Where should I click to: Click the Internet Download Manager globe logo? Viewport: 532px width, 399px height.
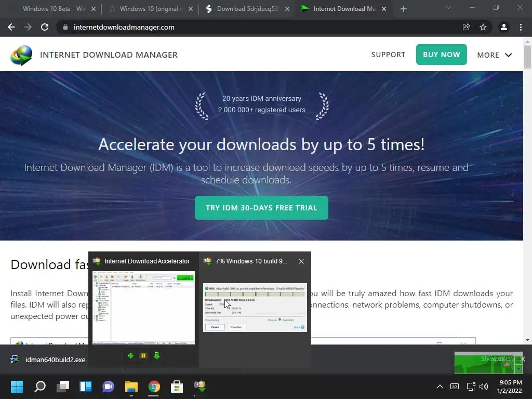pyautogui.click(x=21, y=55)
